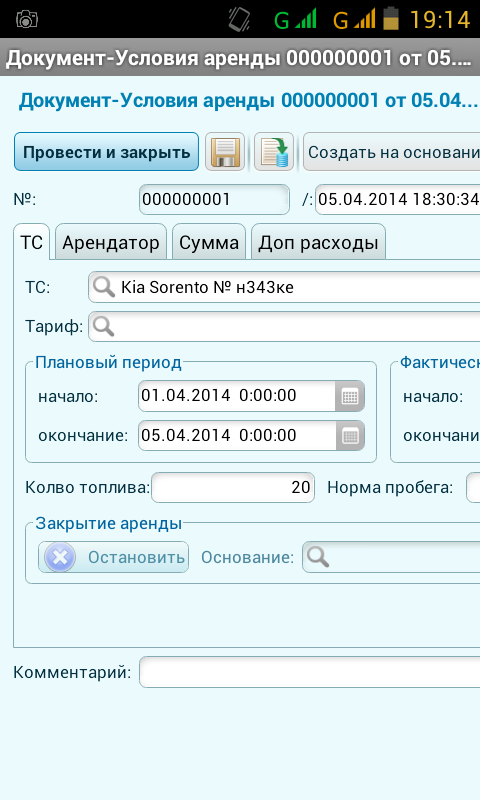Switch to the Арендатор tab

pyautogui.click(x=111, y=242)
